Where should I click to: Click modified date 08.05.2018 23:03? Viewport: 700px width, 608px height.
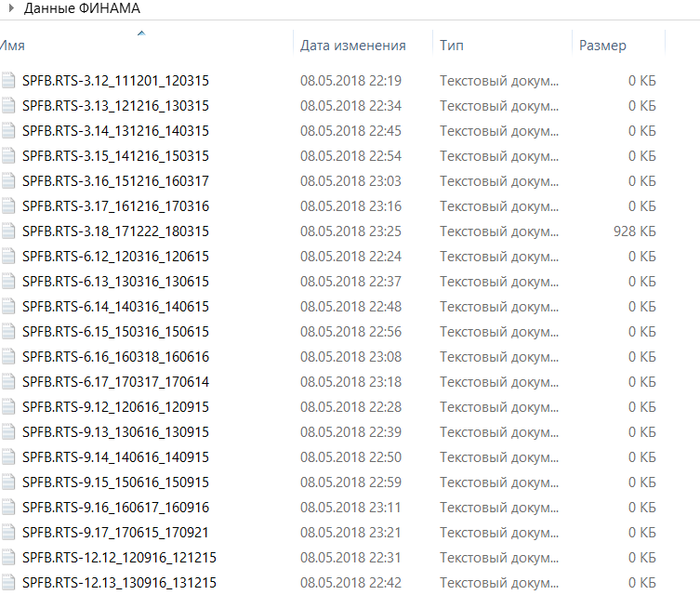[x=350, y=181]
